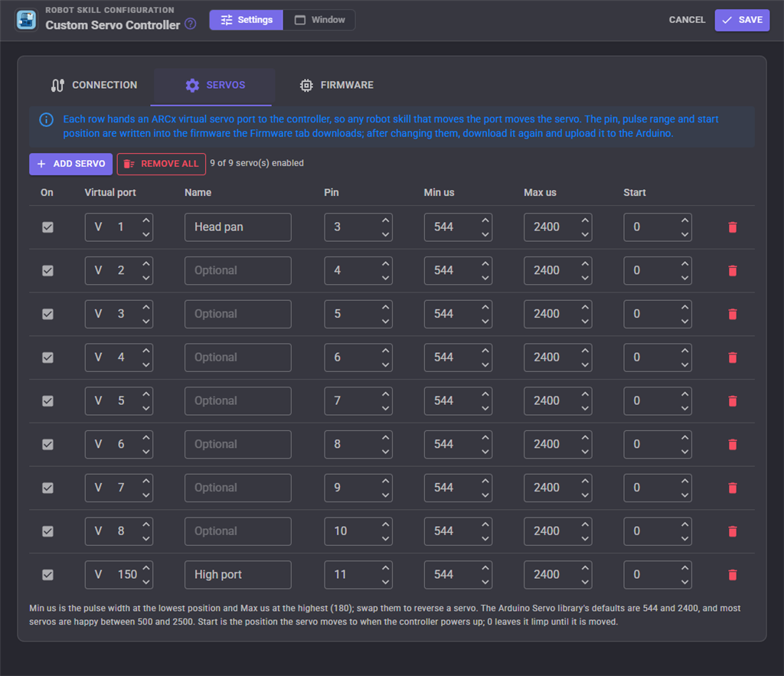784x676 pixels.
Task: Delete the Head pan servo row
Action: [733, 227]
